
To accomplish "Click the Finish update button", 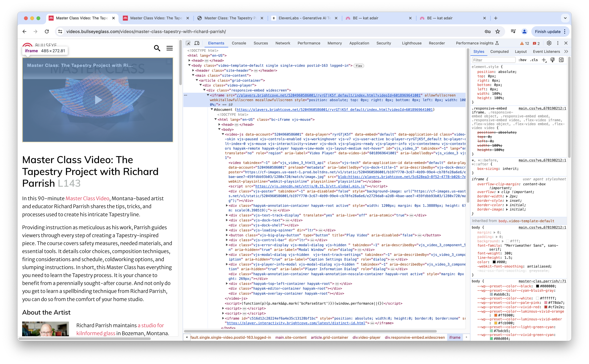I will pos(548,32).
